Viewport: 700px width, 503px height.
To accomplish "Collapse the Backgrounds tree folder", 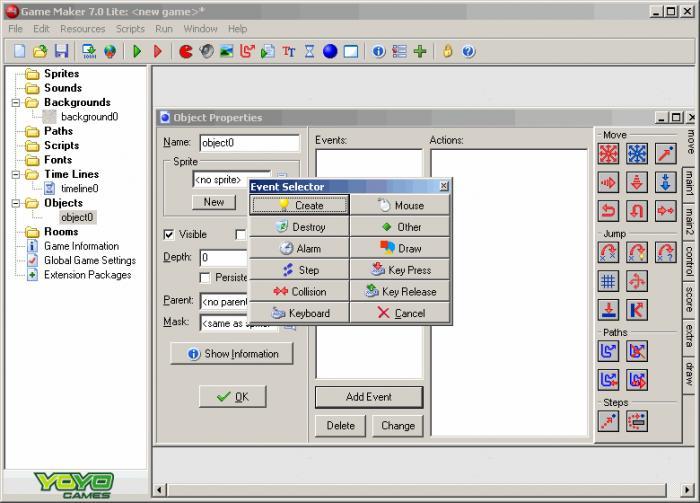I will pos(16,103).
